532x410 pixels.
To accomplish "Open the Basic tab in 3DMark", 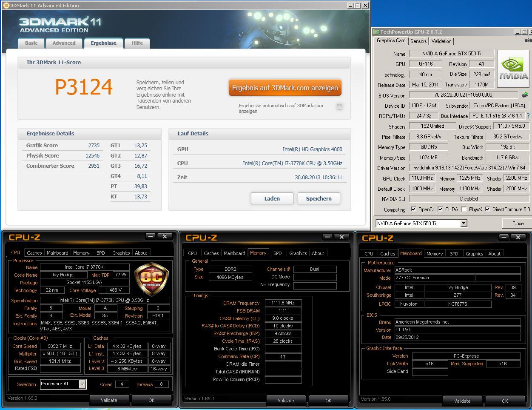I will pyautogui.click(x=31, y=43).
